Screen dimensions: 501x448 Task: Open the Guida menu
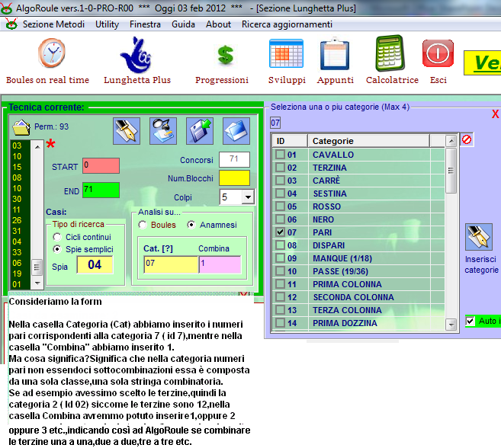coord(183,24)
